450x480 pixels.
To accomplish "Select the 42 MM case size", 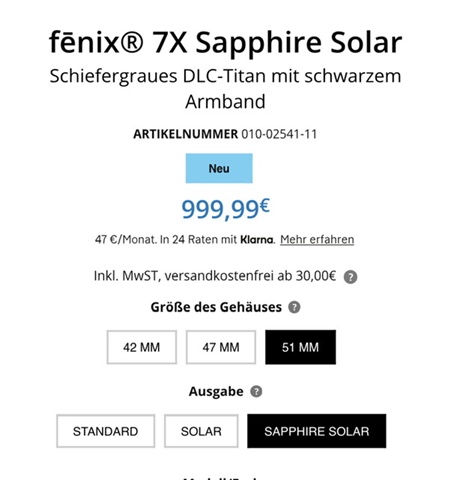I will tap(142, 347).
